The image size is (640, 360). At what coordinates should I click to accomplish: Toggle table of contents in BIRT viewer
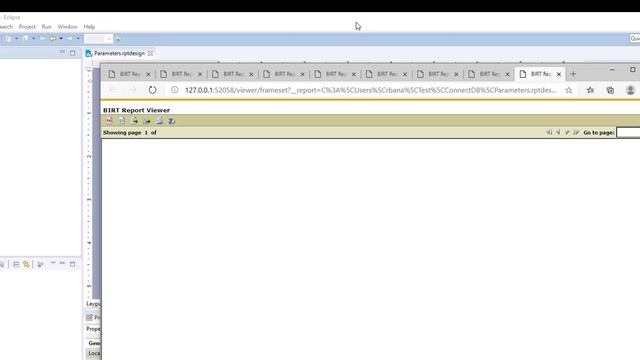pos(109,121)
